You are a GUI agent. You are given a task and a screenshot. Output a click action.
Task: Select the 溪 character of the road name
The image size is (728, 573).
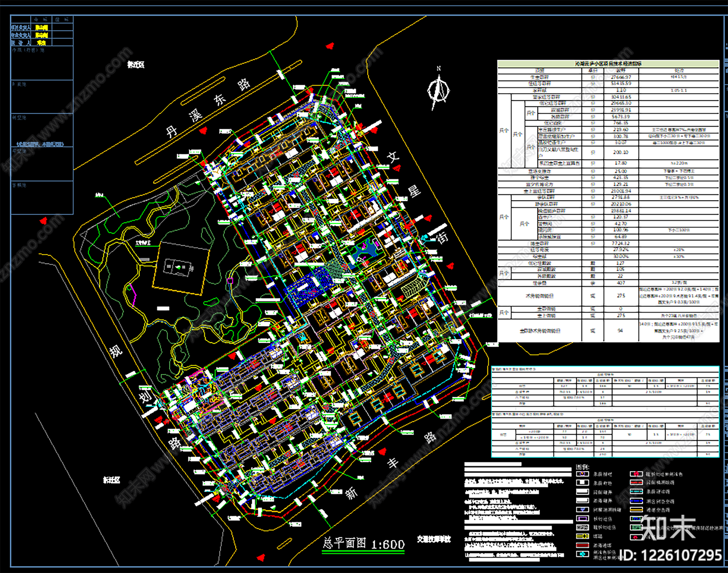click(x=196, y=116)
